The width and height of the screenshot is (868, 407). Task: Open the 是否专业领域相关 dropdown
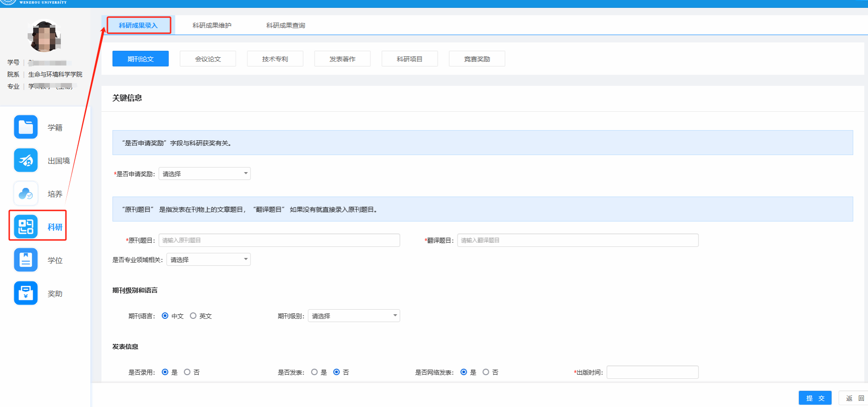[208, 260]
